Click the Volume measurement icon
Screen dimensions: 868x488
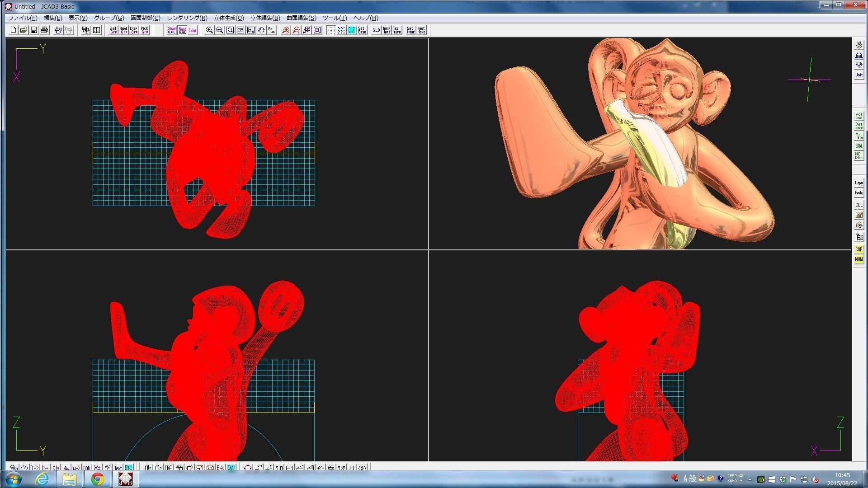(x=859, y=116)
